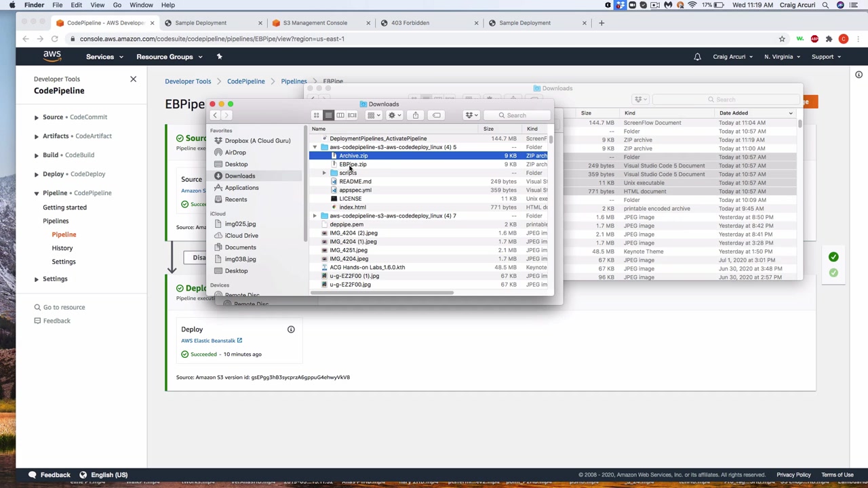Collapse the Pipeline CodePipeline section
Screen dimensions: 868x488
point(37,193)
